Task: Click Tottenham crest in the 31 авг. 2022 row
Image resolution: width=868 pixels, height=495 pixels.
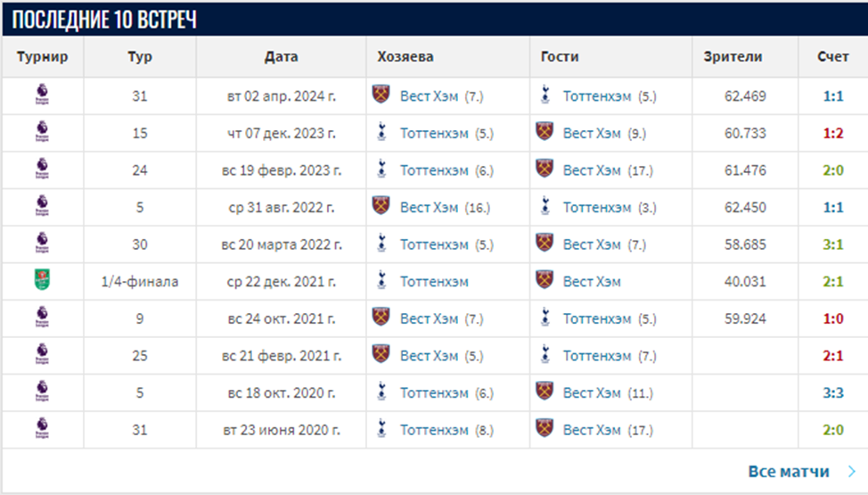Action: click(545, 207)
